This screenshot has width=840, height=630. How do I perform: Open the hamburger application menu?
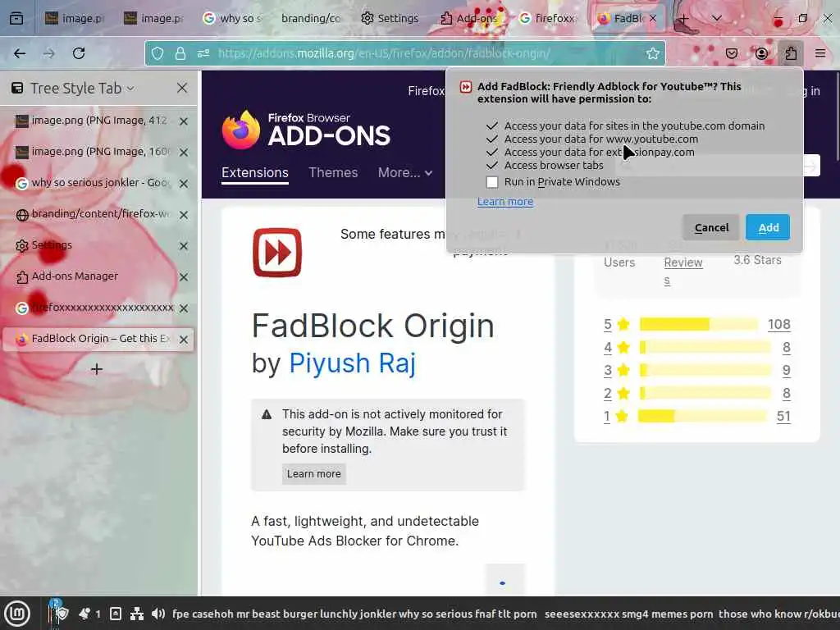click(820, 53)
